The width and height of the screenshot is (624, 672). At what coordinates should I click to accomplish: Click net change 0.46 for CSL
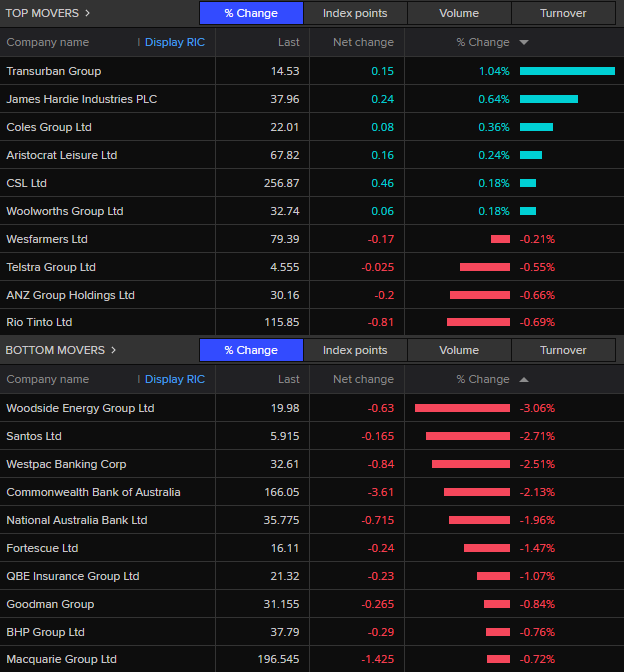tap(382, 183)
